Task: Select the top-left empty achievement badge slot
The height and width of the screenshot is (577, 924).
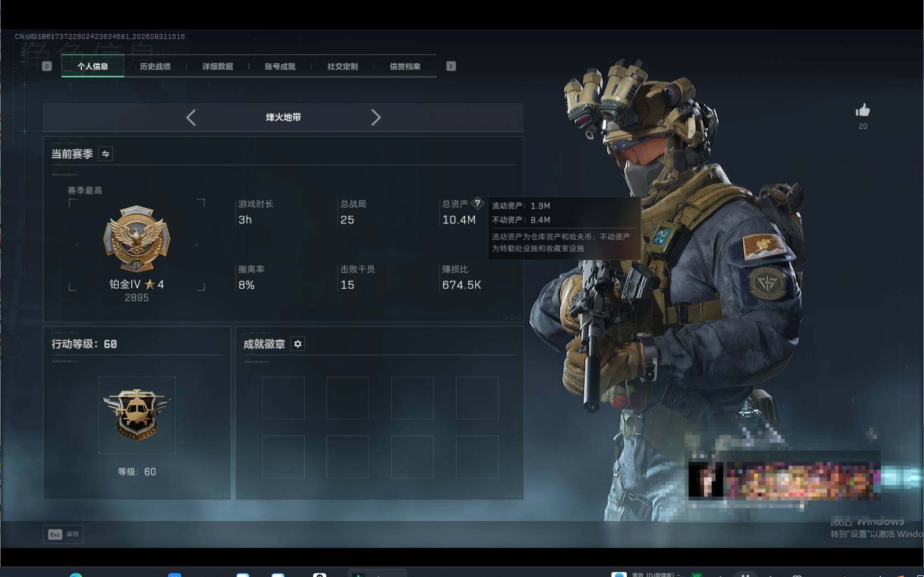Action: pyautogui.click(x=283, y=398)
